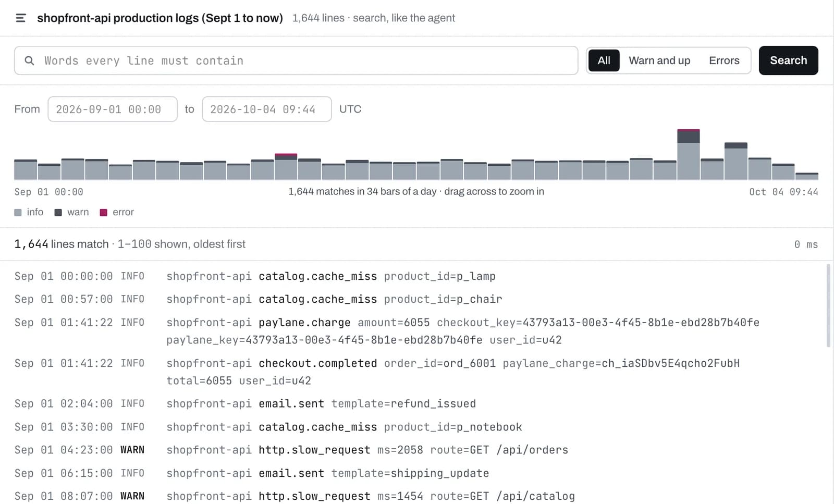Focus the words search input field
This screenshot has width=834, height=504.
[x=296, y=60]
